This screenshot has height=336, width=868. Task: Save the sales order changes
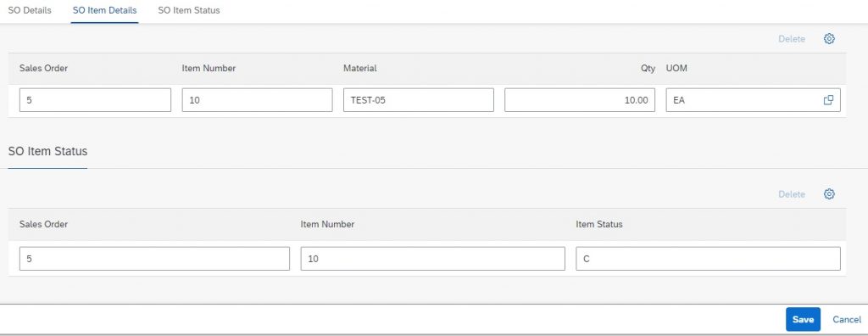[803, 319]
